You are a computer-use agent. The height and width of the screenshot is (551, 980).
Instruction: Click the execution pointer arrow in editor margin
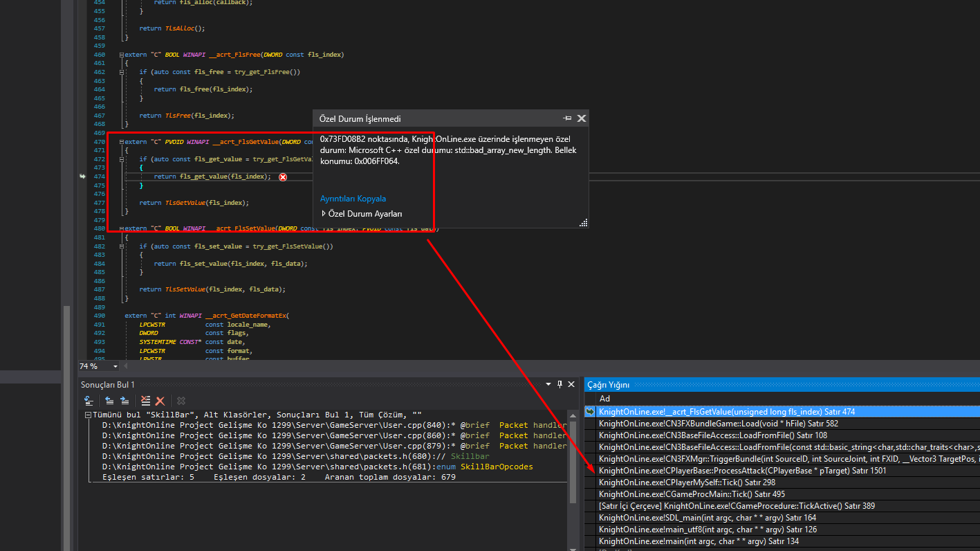pyautogui.click(x=84, y=177)
